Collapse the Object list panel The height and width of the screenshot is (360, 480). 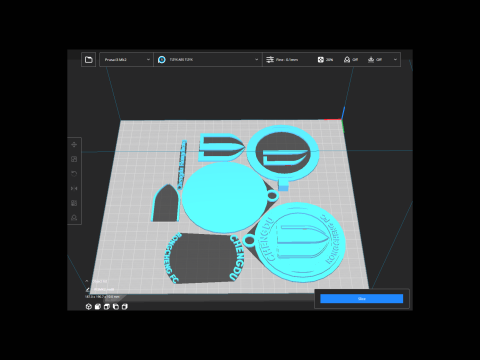(x=87, y=281)
